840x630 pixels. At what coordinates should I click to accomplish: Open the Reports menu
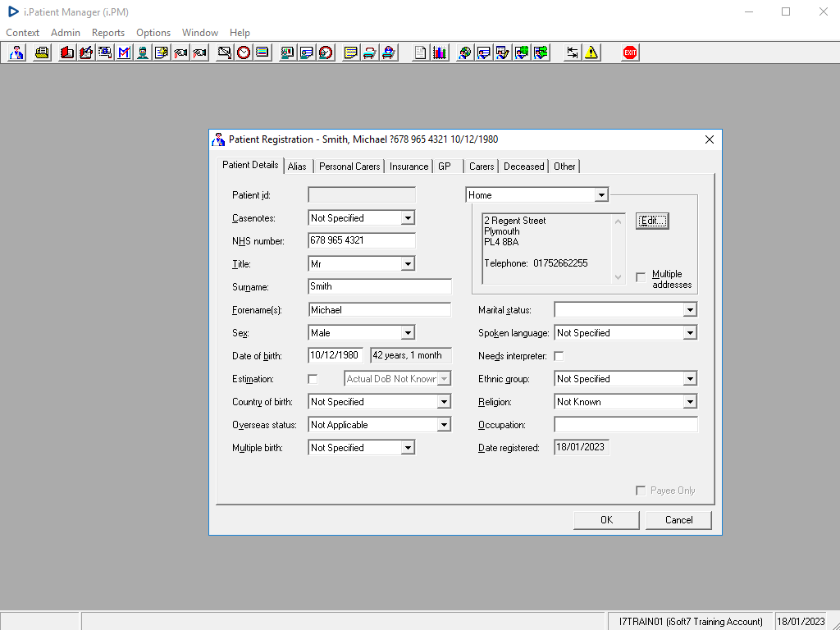108,33
